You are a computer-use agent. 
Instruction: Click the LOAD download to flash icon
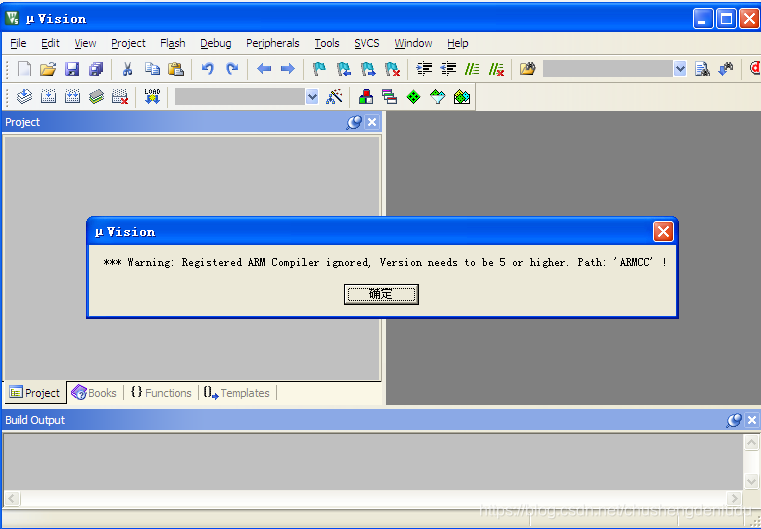(x=152, y=97)
